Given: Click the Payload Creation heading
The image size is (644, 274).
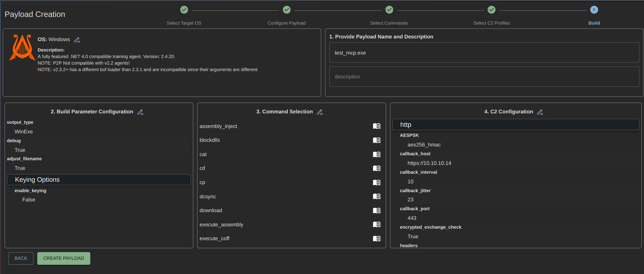Looking at the screenshot, I should click(x=35, y=14).
